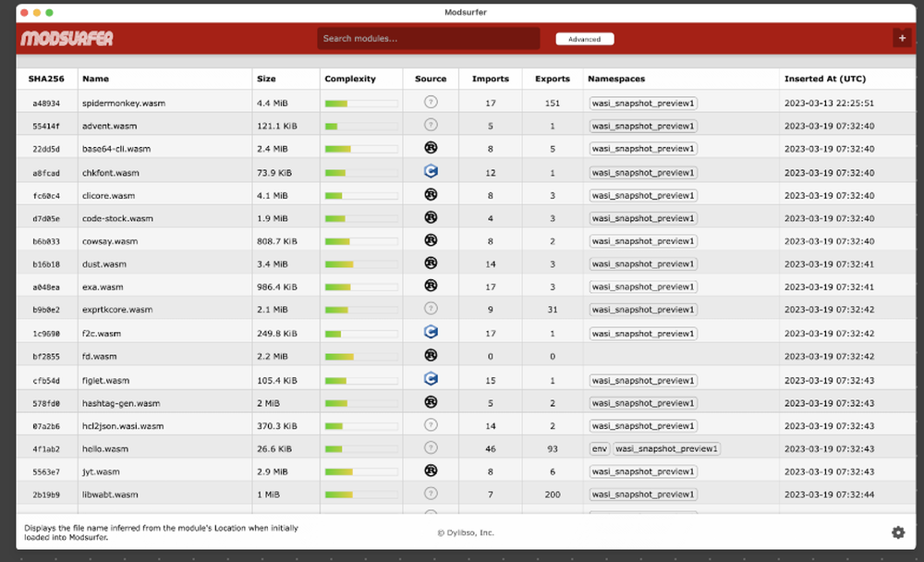
Task: Open settings with the gear icon
Action: click(x=898, y=532)
